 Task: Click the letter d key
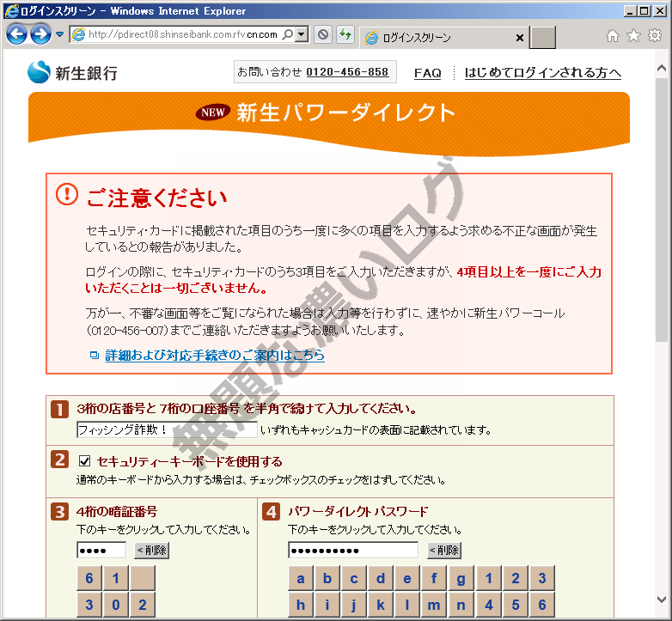click(381, 578)
